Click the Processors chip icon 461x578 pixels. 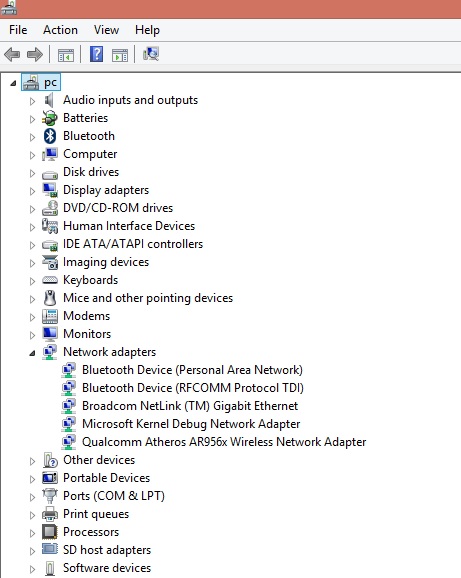(50, 532)
